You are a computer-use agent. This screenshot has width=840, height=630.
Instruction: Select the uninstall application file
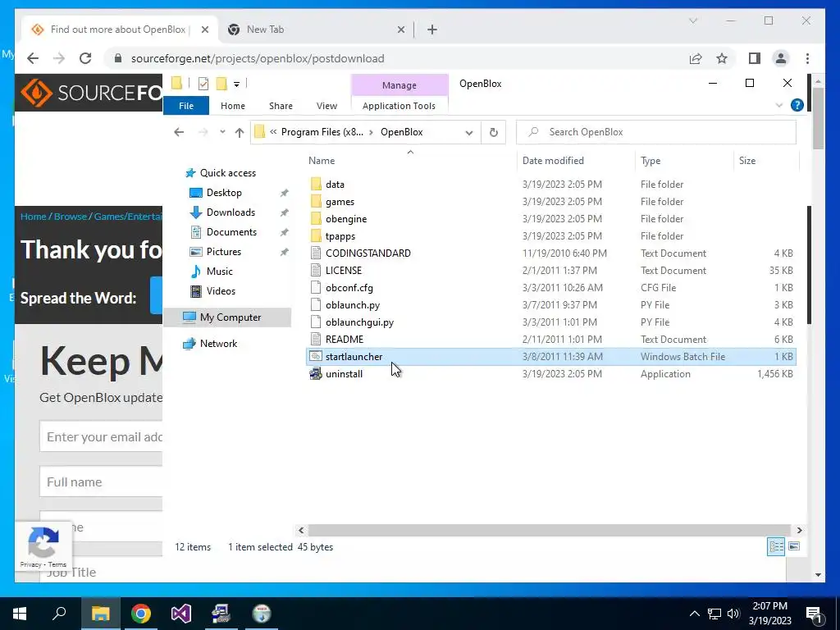pyautogui.click(x=344, y=374)
